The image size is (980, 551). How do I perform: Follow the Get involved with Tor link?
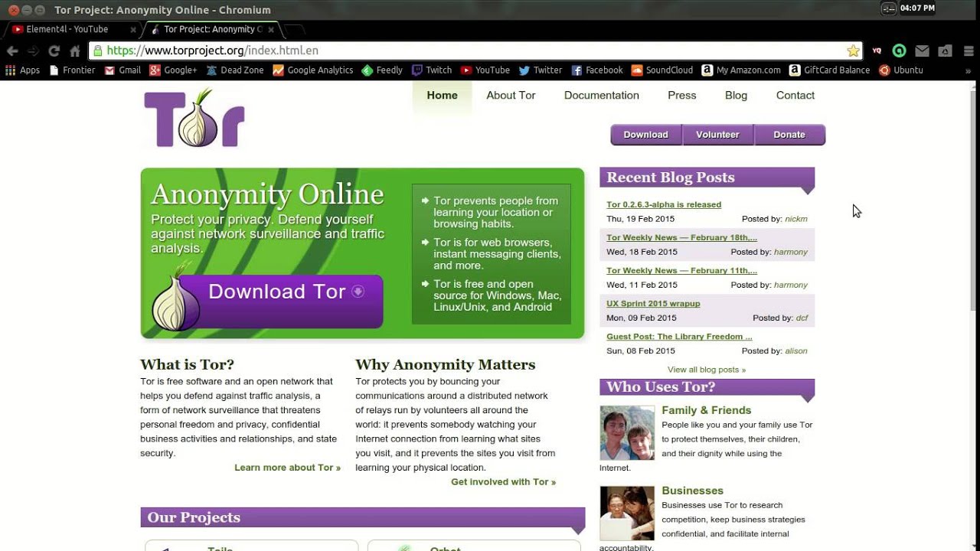(503, 482)
